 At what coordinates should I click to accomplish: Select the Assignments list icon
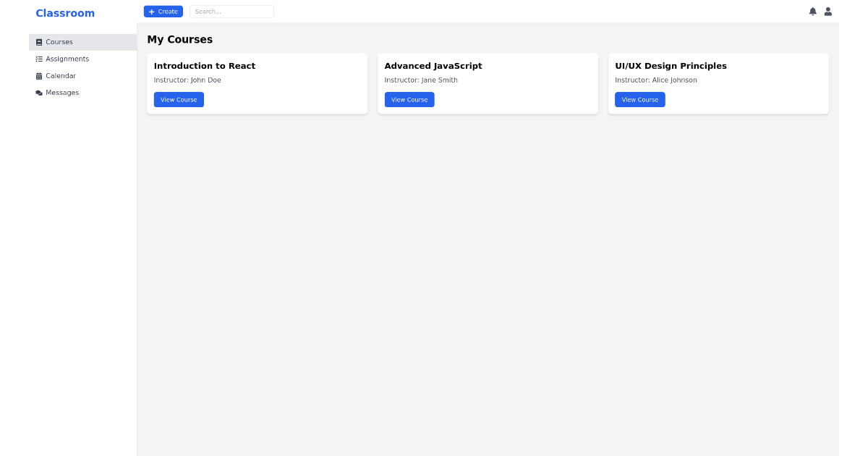click(38, 59)
